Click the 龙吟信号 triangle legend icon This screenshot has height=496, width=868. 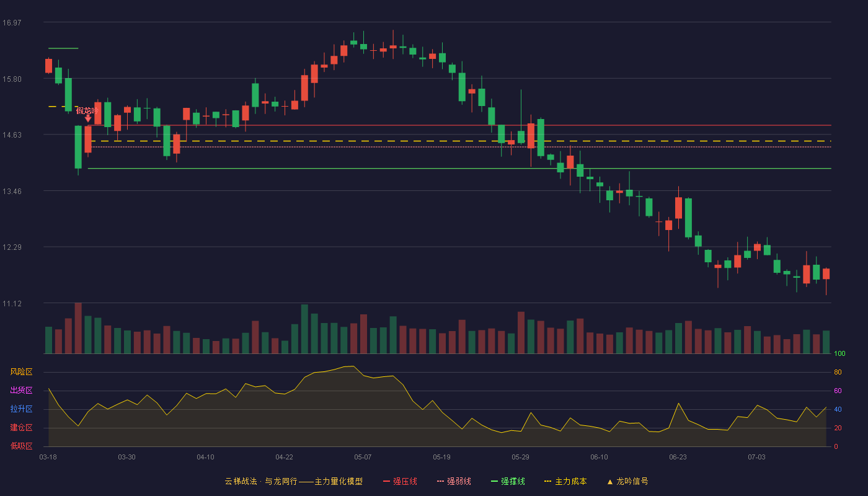[x=610, y=481]
